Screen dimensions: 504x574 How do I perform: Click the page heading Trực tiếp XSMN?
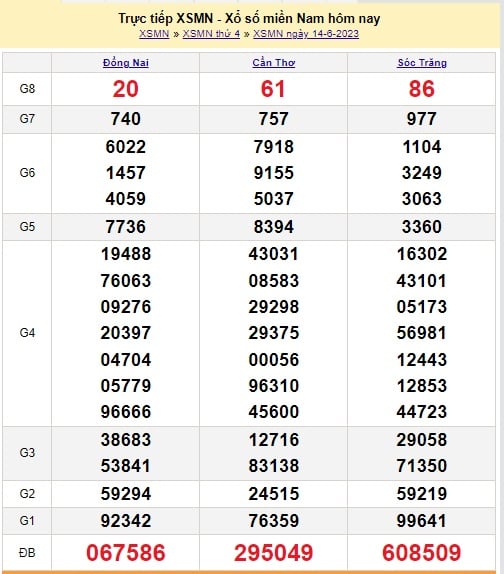165,18
